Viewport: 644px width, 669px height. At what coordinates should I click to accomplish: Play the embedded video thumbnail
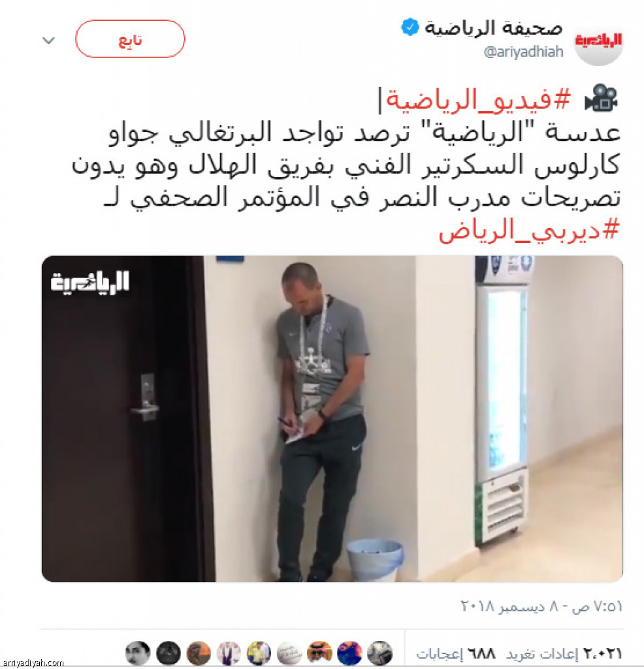pyautogui.click(x=332, y=419)
